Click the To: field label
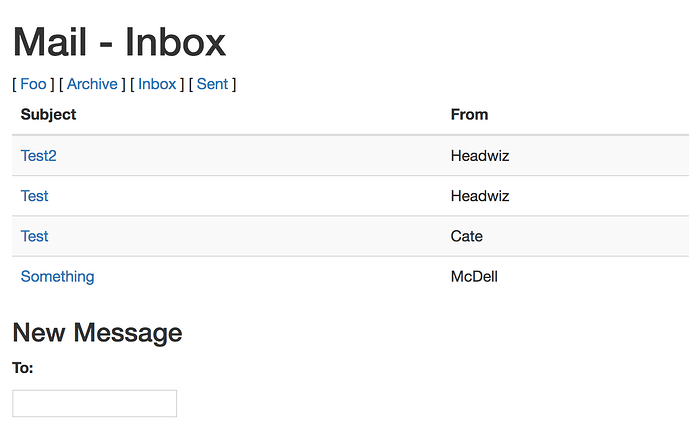Image resolution: width=689 pixels, height=422 pixels. click(23, 368)
